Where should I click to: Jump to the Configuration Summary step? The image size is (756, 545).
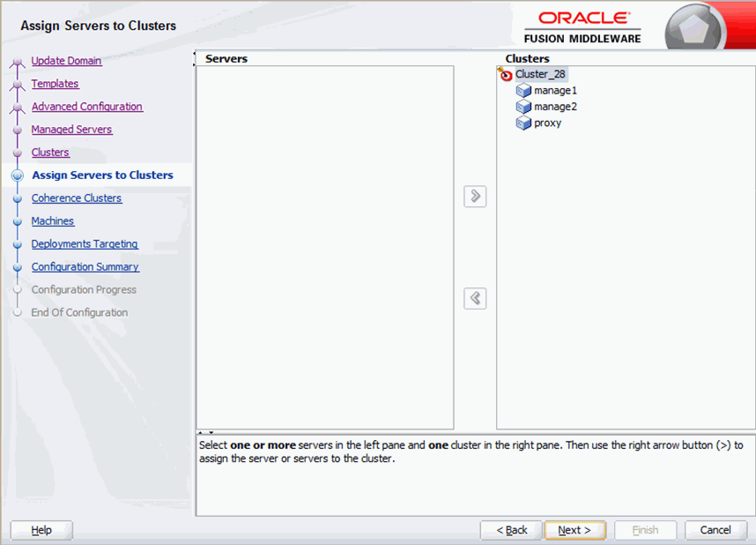(x=85, y=266)
